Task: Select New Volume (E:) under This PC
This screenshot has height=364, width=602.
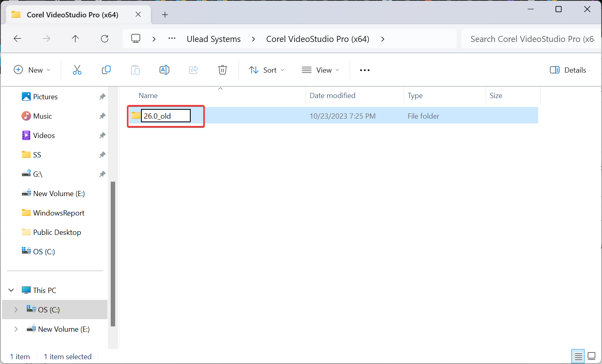Action: pyautogui.click(x=64, y=329)
